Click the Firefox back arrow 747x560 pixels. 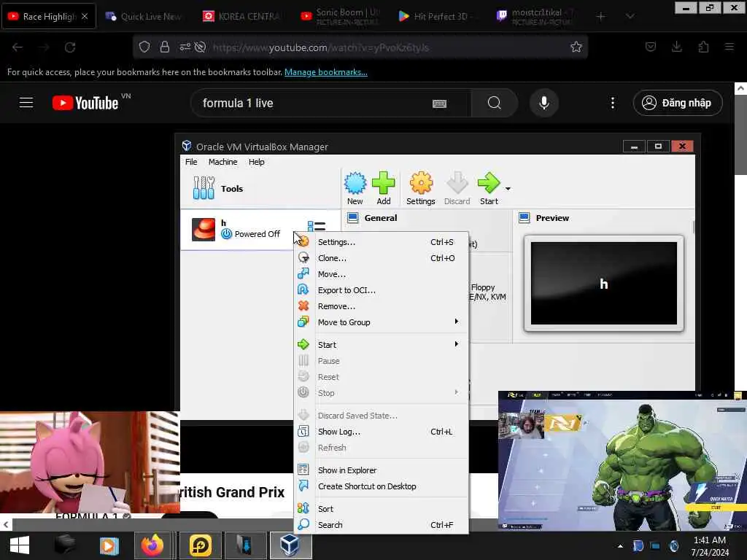point(18,47)
